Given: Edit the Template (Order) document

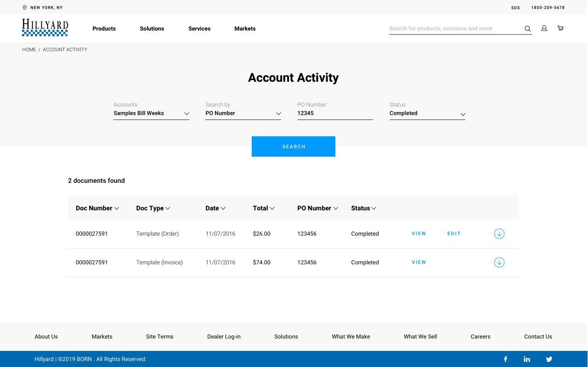Looking at the screenshot, I should (454, 234).
